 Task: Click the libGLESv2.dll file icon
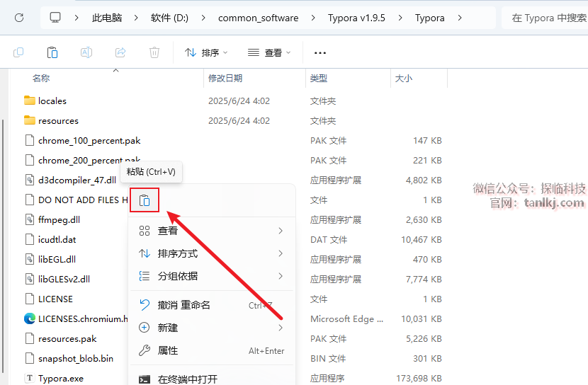click(x=29, y=279)
